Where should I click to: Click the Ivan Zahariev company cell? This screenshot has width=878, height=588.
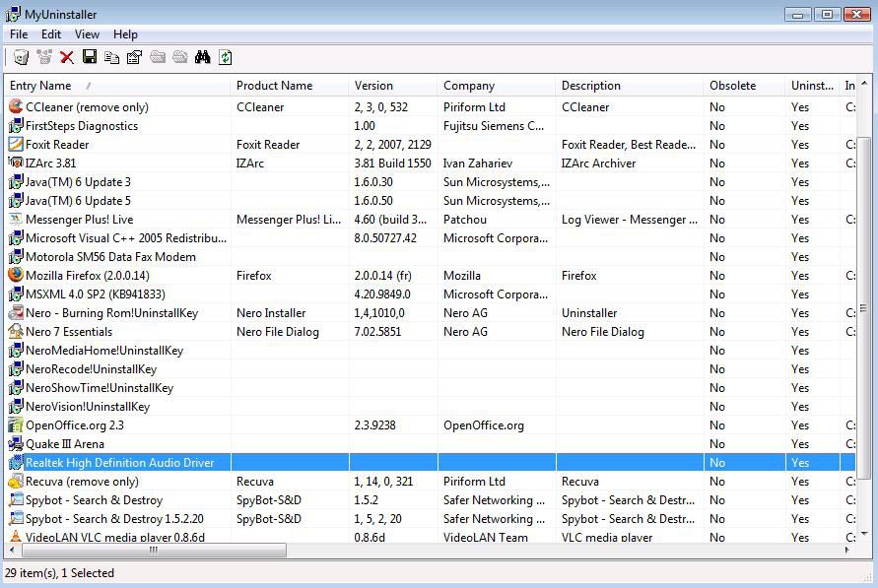pos(478,163)
